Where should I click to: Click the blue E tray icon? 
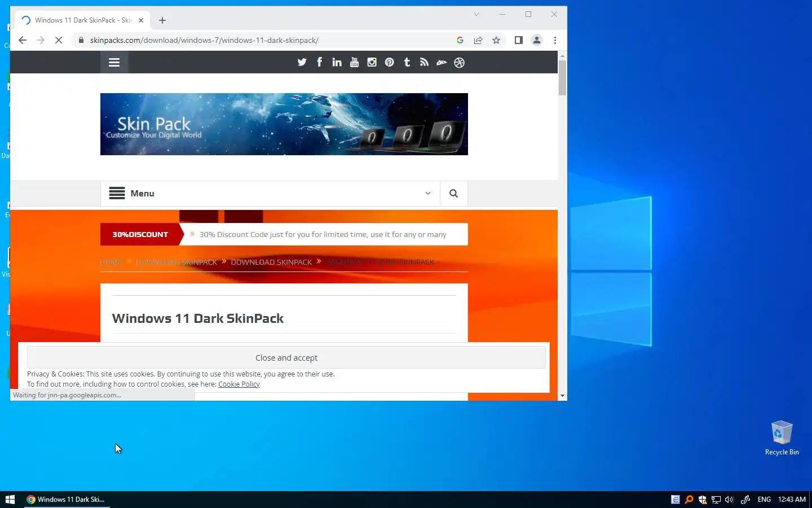click(x=675, y=500)
